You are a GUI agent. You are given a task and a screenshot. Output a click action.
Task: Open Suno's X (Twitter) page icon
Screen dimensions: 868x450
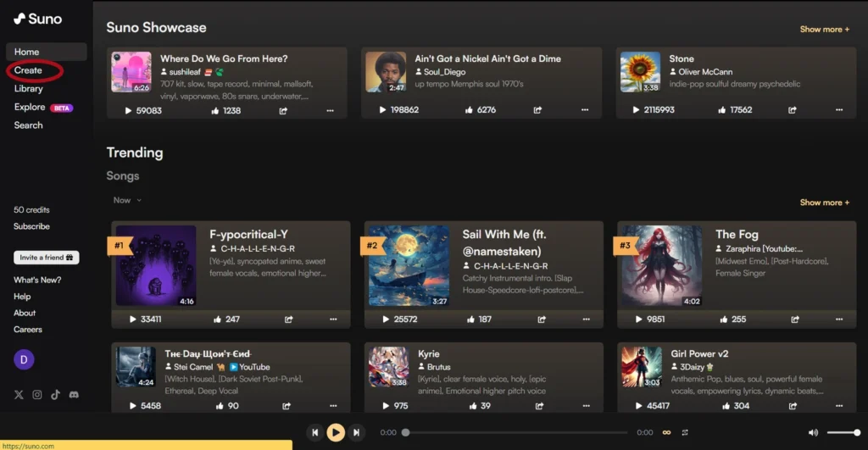click(x=19, y=395)
